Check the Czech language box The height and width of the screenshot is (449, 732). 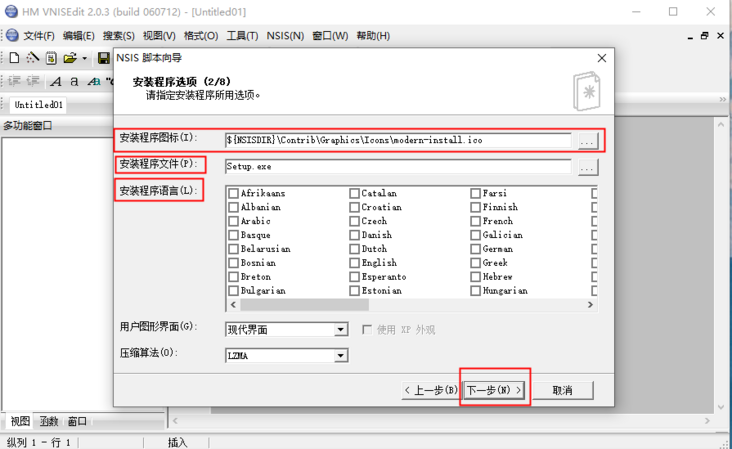354,221
